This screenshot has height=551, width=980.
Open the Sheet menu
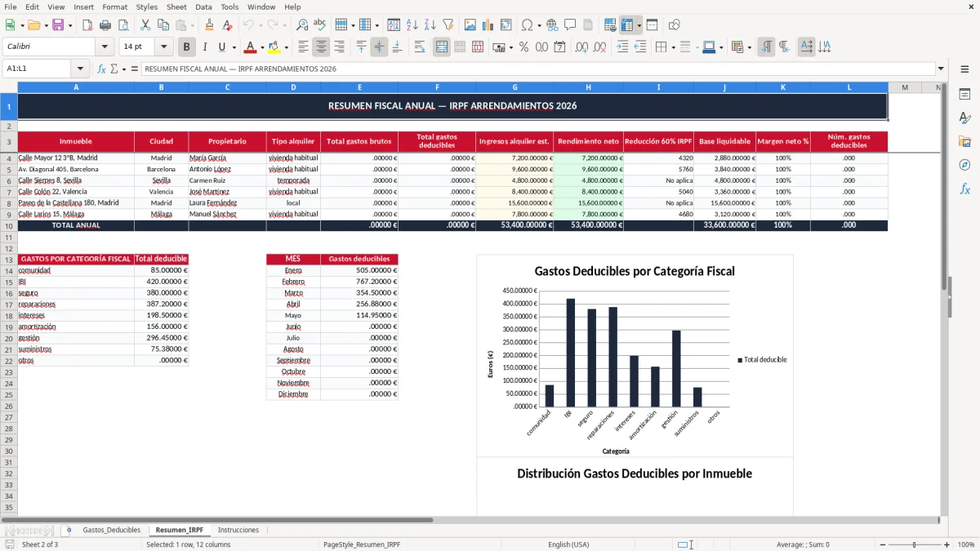176,7
